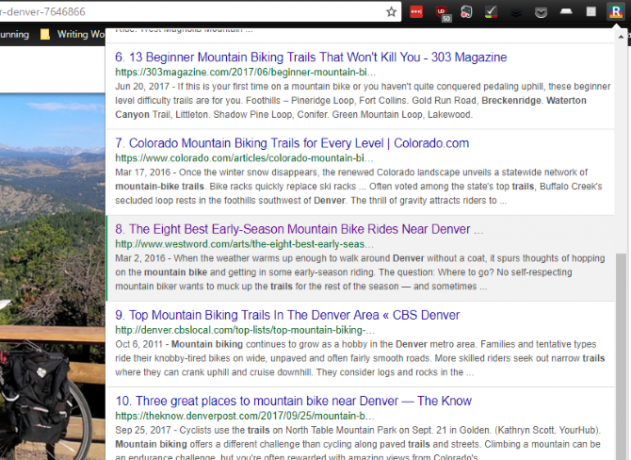Viewport: 631px width, 460px height.
Task: Toggle the colorful R extension icon
Action: click(x=615, y=12)
